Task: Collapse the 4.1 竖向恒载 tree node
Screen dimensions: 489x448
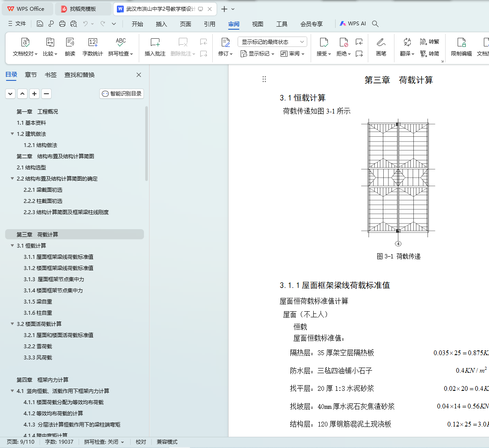Action: pyautogui.click(x=12, y=391)
